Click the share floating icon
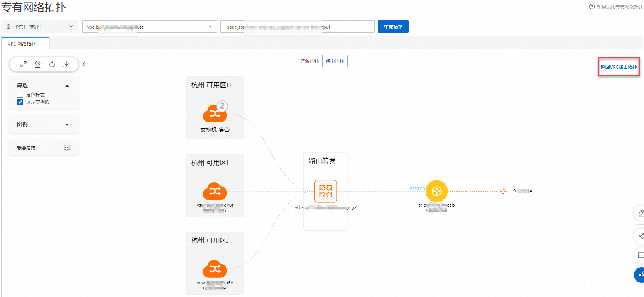The width and height of the screenshot is (644, 297). coord(640,236)
